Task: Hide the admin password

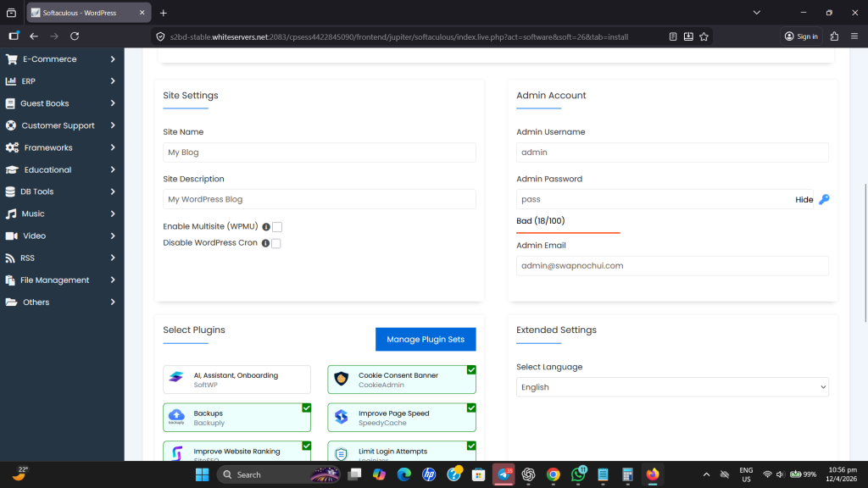Action: tap(804, 200)
